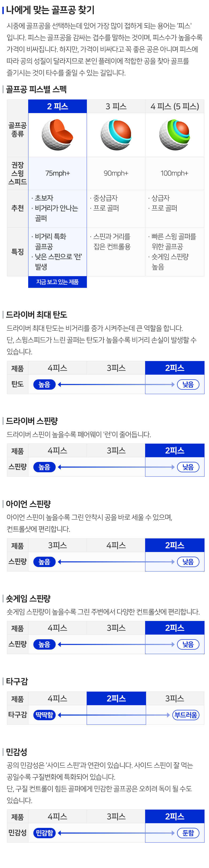Click the '부드러움' outlined pill
The height and width of the screenshot is (868, 209).
(x=186, y=715)
